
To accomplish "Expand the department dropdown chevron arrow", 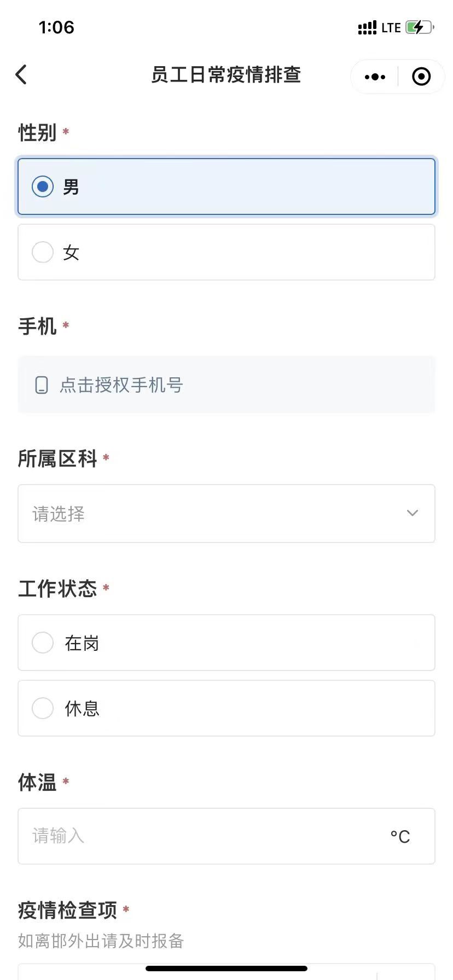I will click(x=413, y=513).
